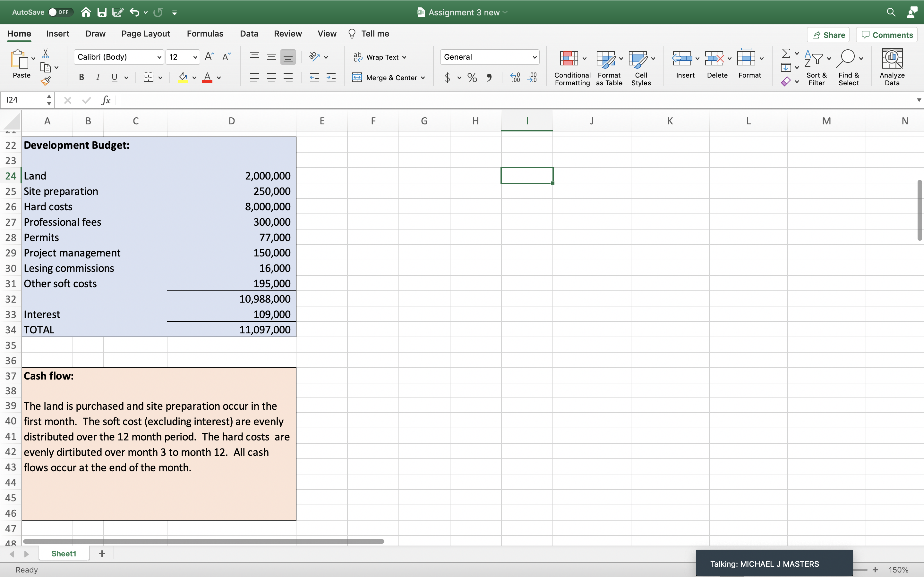Click the Conditional Formatting icon
Viewport: 924px width, 577px height.
coord(569,58)
